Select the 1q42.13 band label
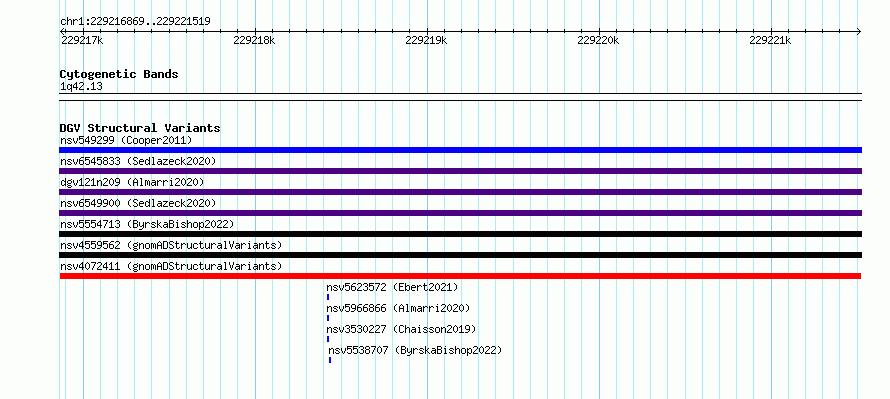This screenshot has height=399, width=890. click(81, 87)
